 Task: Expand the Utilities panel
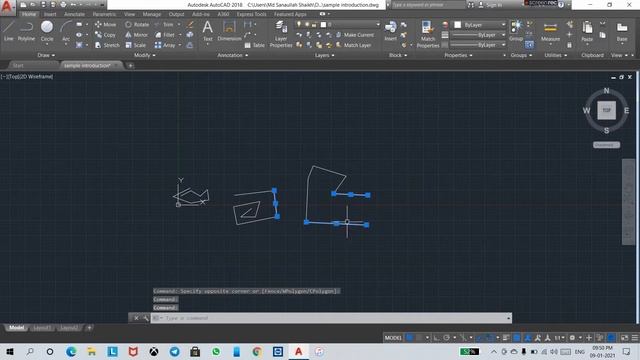coord(556,55)
